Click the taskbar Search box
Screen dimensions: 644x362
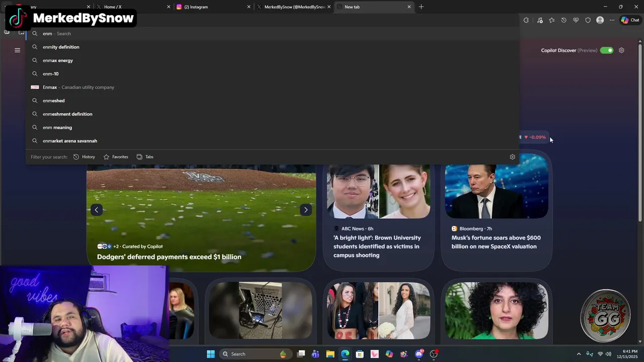coord(256,354)
